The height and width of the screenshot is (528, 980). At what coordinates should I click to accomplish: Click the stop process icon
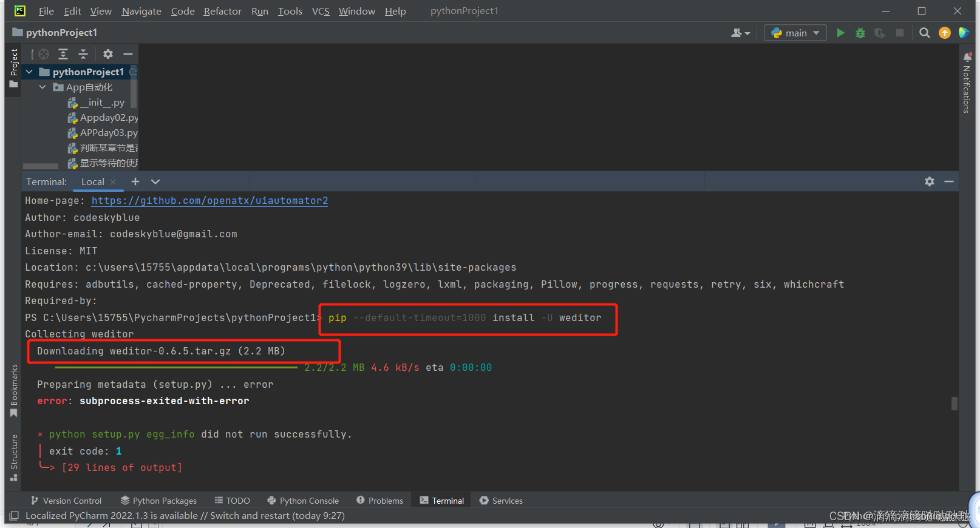(900, 33)
